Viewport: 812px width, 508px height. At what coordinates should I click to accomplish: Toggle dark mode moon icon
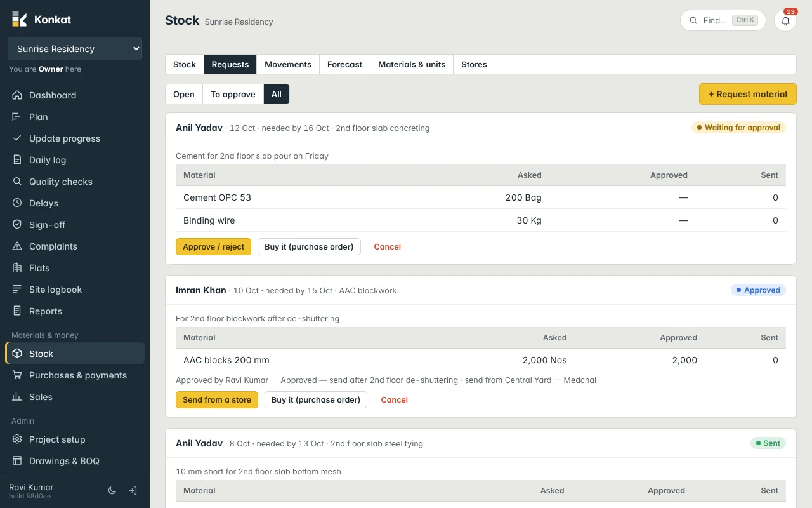tap(112, 491)
